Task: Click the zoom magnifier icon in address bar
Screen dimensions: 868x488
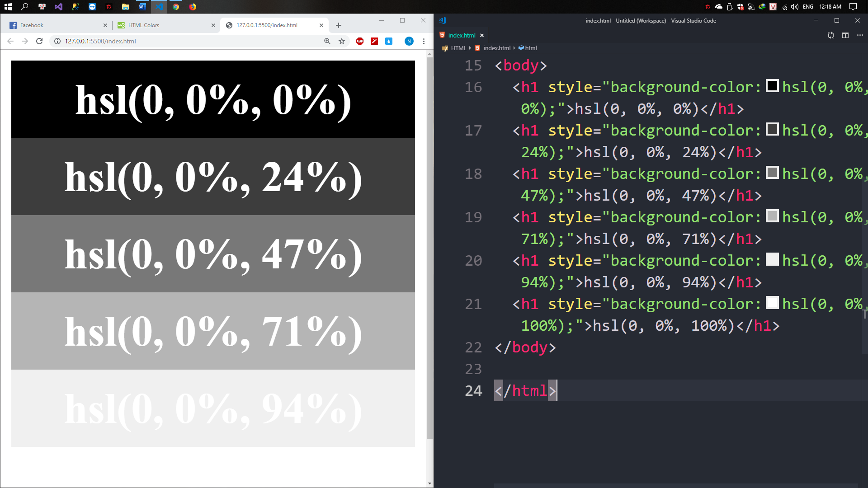Action: 327,41
